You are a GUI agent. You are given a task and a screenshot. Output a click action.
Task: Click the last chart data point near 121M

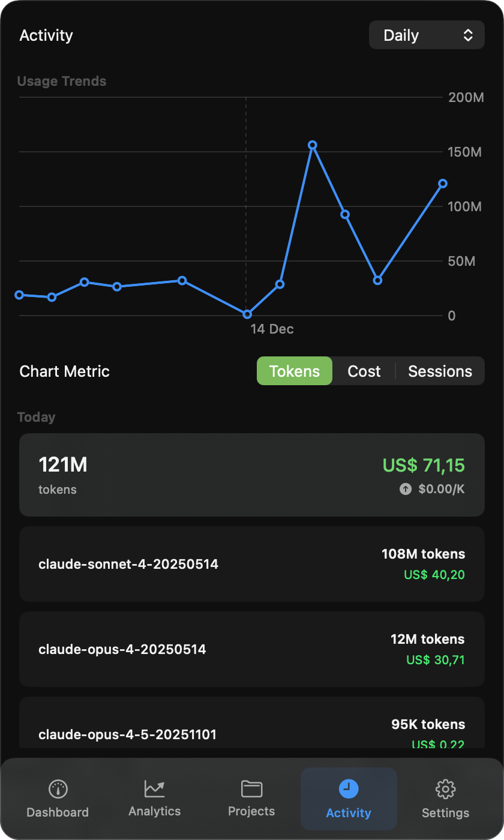(x=443, y=184)
